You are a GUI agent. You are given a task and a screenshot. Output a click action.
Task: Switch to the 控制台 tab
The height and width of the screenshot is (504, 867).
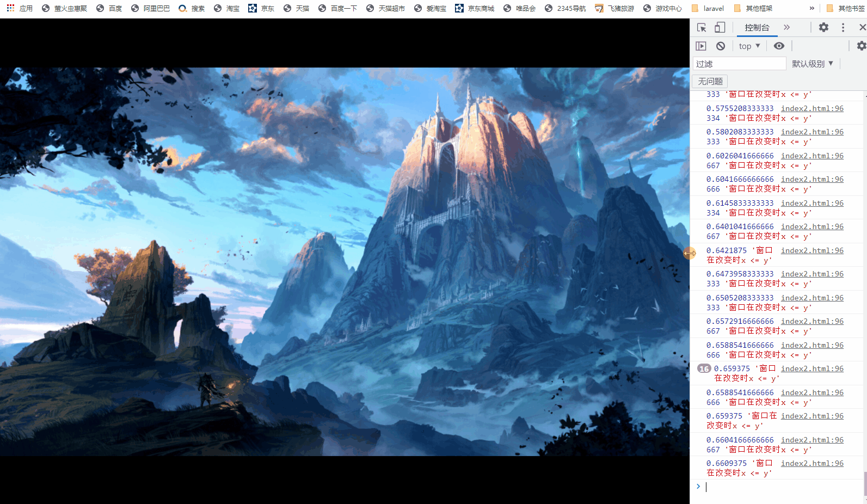point(757,28)
